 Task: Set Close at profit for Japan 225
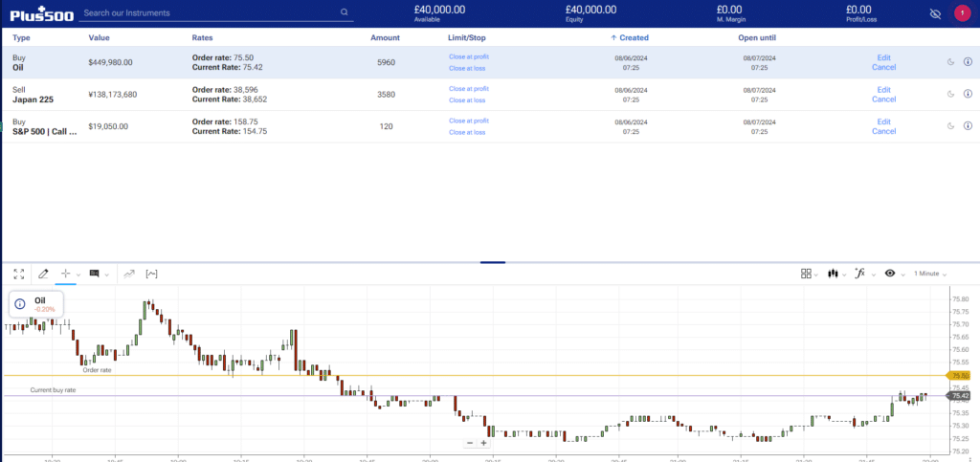pyautogui.click(x=469, y=88)
